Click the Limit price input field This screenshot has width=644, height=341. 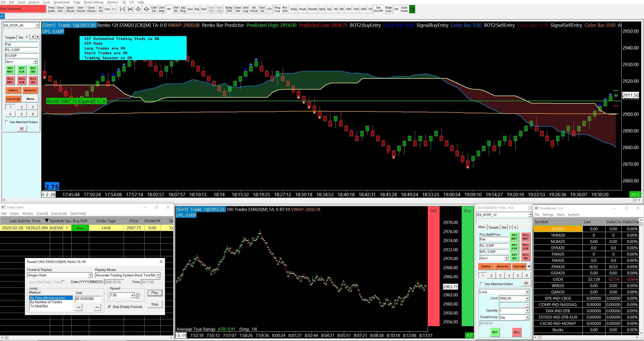tap(512, 298)
